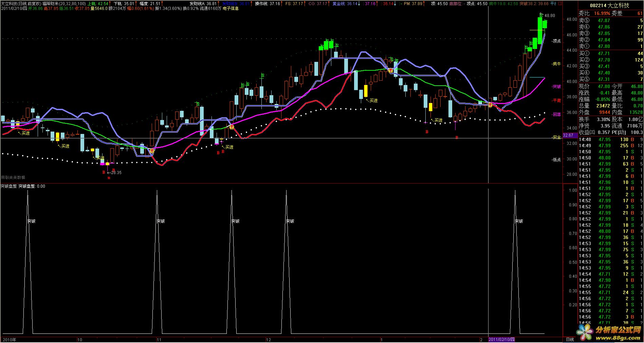
Task: Select the 买② 47.70 bid row
Action: (611, 60)
